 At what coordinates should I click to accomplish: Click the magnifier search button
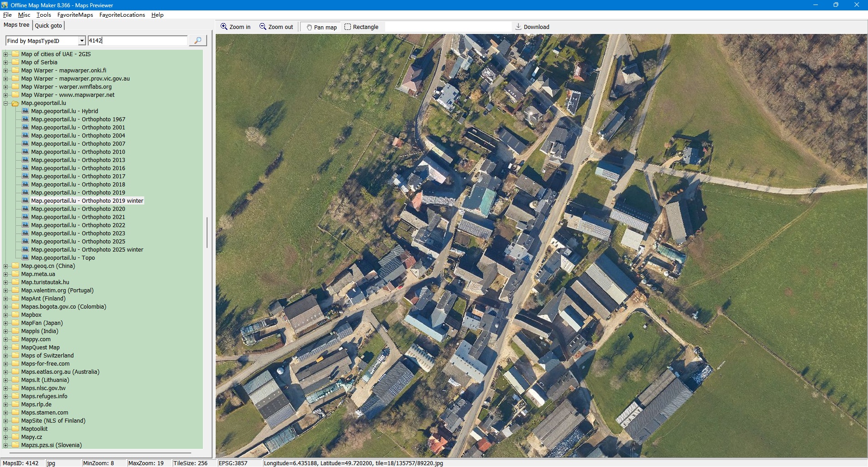point(198,41)
